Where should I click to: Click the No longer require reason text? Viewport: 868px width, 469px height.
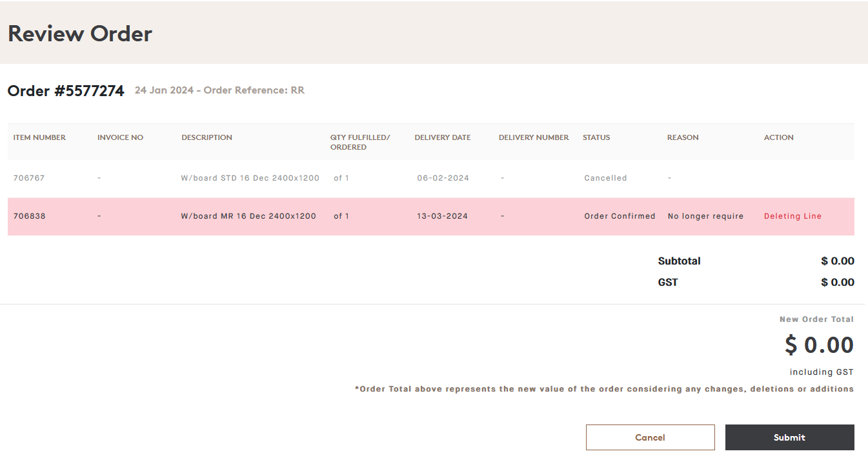point(705,216)
